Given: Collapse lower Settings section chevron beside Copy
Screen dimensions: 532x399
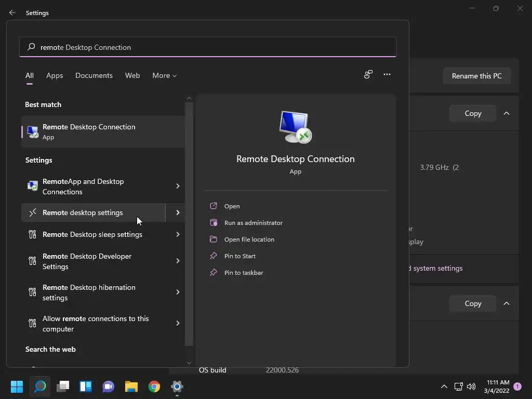Looking at the screenshot, I should coord(506,303).
